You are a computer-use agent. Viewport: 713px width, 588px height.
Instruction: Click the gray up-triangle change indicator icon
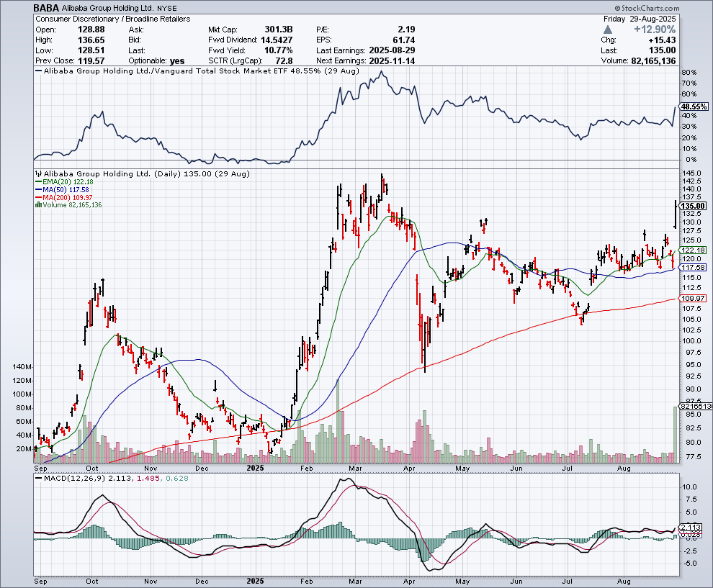(x=608, y=30)
